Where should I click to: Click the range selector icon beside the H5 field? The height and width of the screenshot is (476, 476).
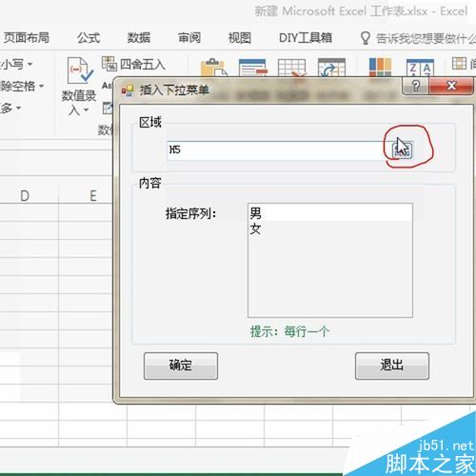[403, 149]
